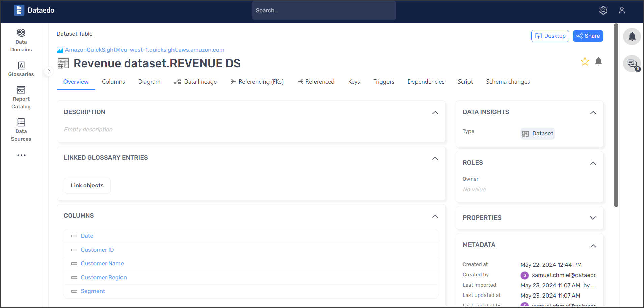Click the Share button
The image size is (644, 308).
588,36
